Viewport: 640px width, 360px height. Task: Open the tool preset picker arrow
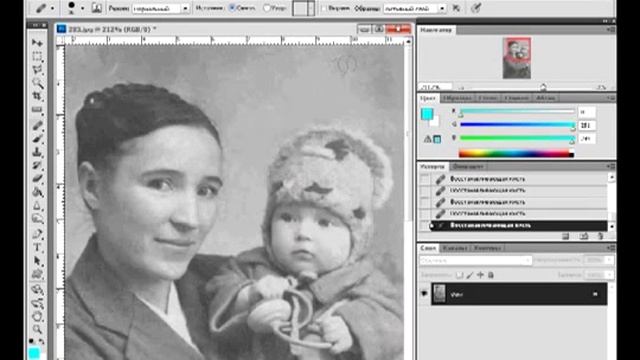[x=52, y=8]
